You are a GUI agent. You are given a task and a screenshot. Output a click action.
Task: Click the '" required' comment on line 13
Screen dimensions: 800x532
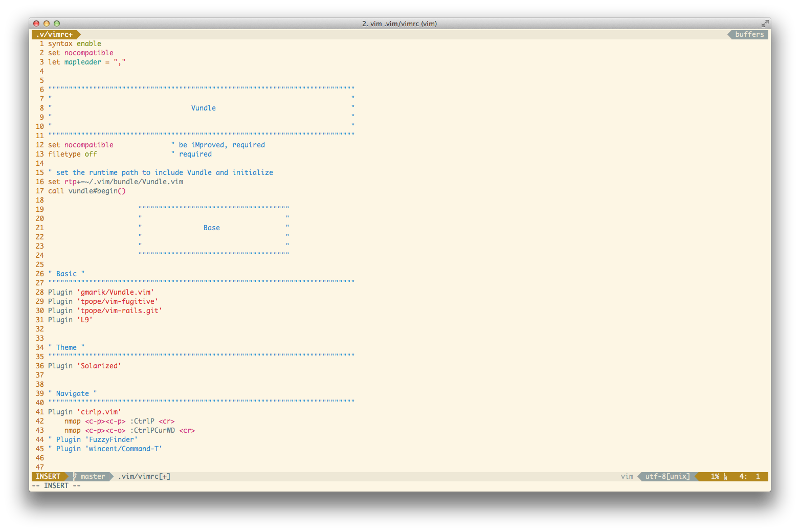[x=191, y=154]
